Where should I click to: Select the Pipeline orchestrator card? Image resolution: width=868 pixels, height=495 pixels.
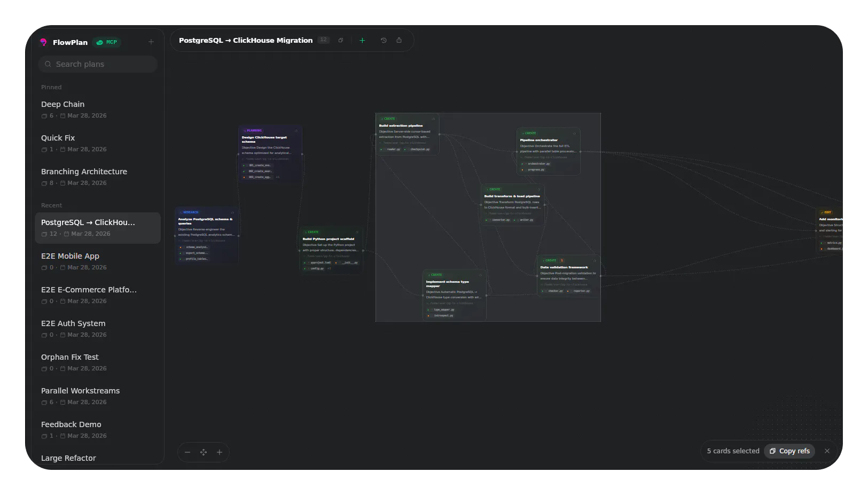pos(549,152)
